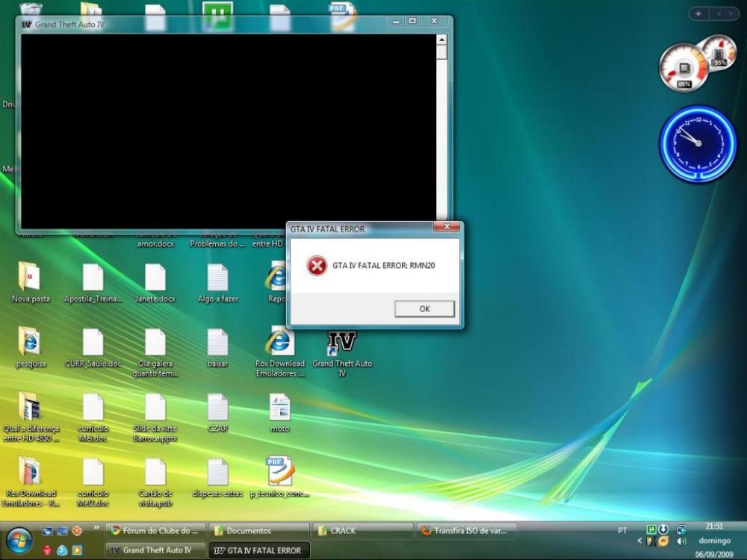Select the Slide da Arte Barroca.pptx file

(155, 408)
